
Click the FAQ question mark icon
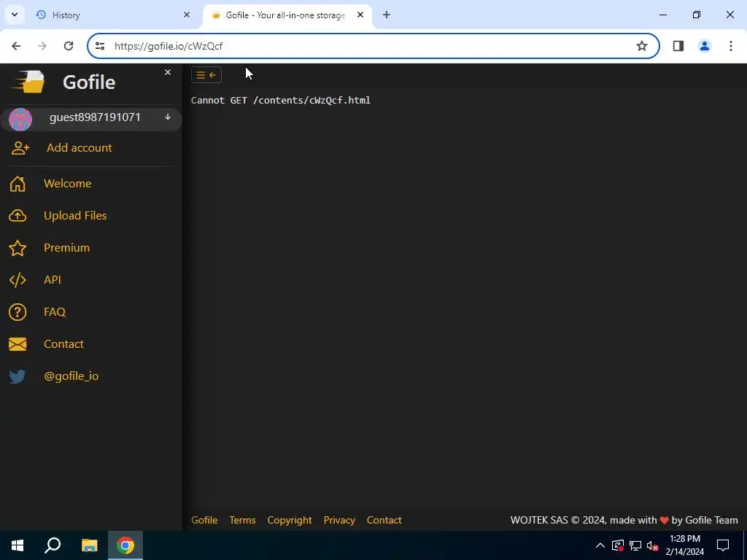pos(18,312)
